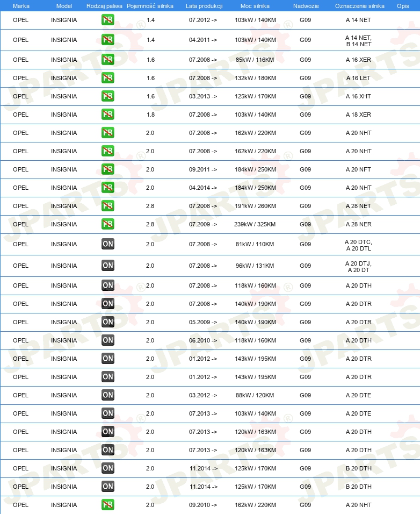420x514 pixels.
Task: Click the production date '07.2009 ->'
Action: pyautogui.click(x=203, y=225)
